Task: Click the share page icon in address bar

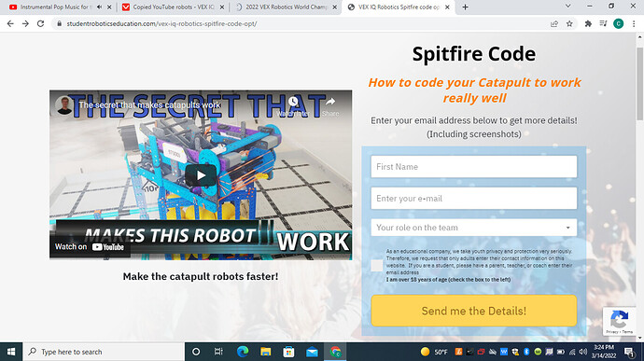Action: pos(554,24)
